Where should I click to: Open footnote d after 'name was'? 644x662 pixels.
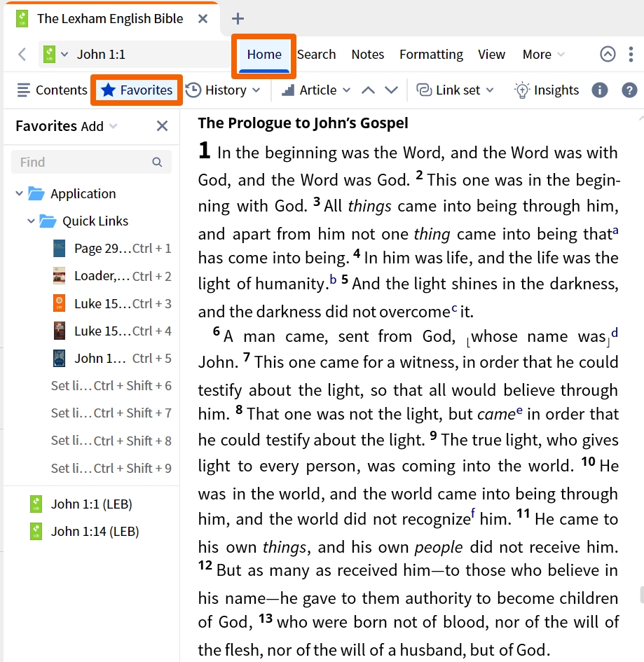point(615,333)
